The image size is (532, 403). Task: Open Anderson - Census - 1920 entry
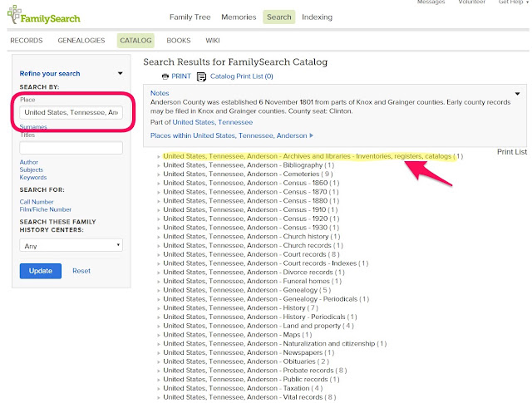click(x=251, y=219)
